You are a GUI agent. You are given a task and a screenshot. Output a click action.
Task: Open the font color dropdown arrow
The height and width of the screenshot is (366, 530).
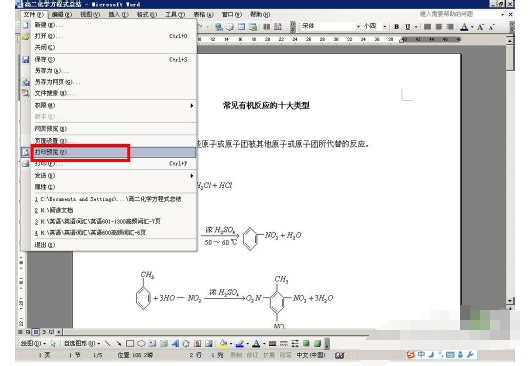click(x=472, y=27)
